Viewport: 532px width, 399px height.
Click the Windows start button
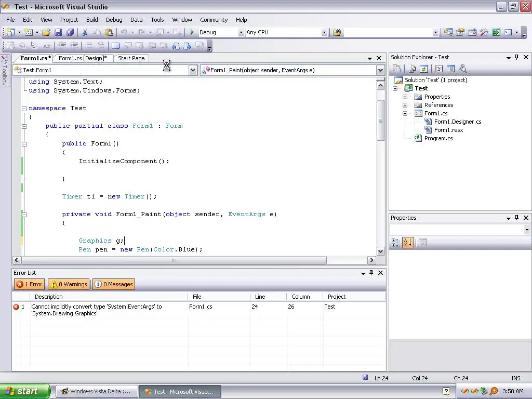point(25,391)
